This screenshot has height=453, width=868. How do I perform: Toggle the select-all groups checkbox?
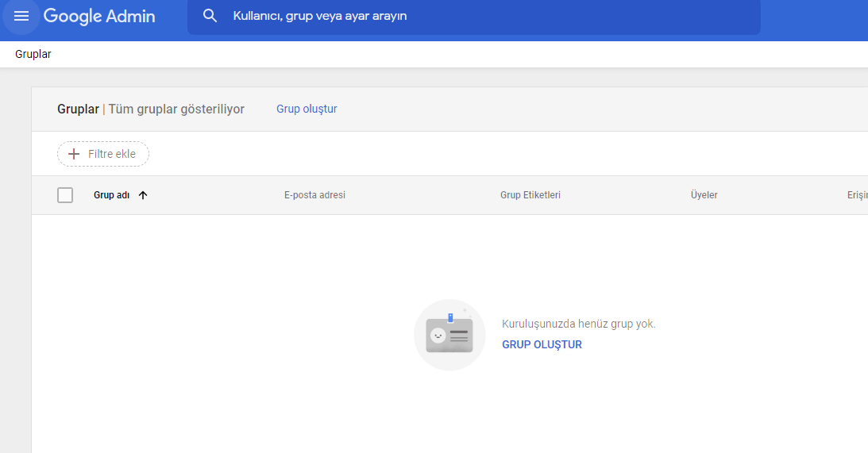click(x=65, y=195)
